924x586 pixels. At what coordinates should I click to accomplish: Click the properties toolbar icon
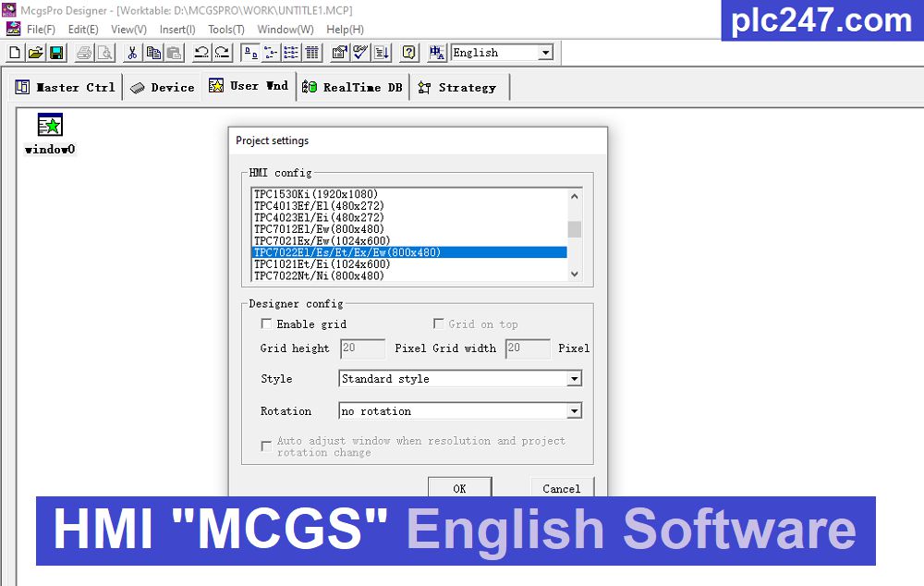click(x=339, y=53)
